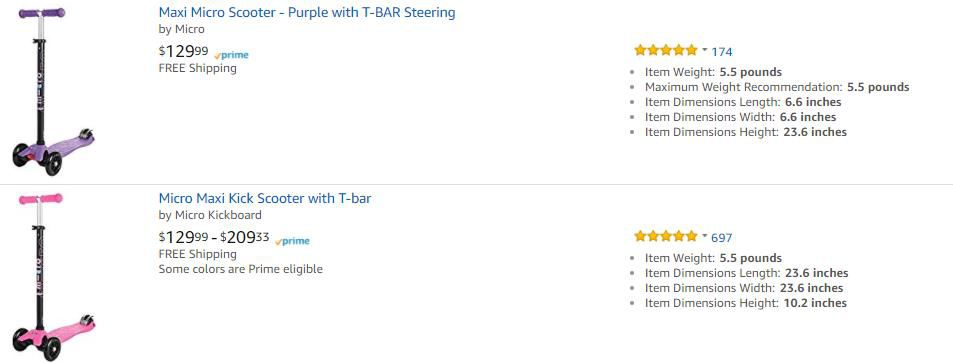The image size is (953, 363).
Task: Expand rating dropdown arrow beside 174 reviews
Action: (704, 49)
